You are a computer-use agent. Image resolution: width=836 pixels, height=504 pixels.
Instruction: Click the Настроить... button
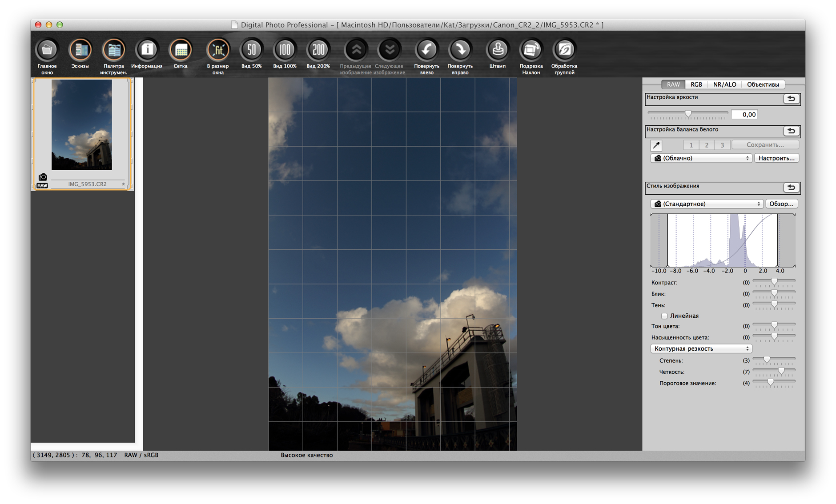coord(776,158)
